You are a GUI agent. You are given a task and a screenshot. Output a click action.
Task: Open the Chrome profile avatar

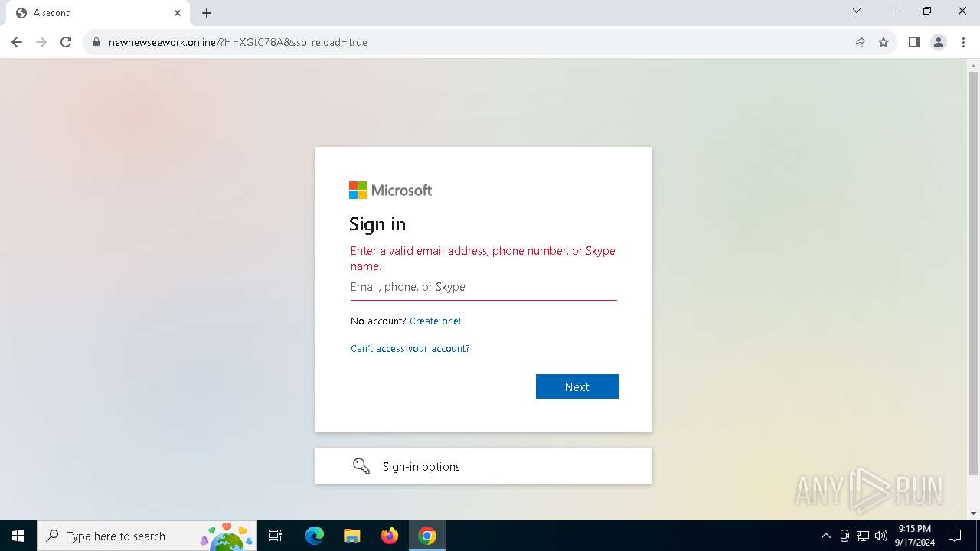point(939,42)
